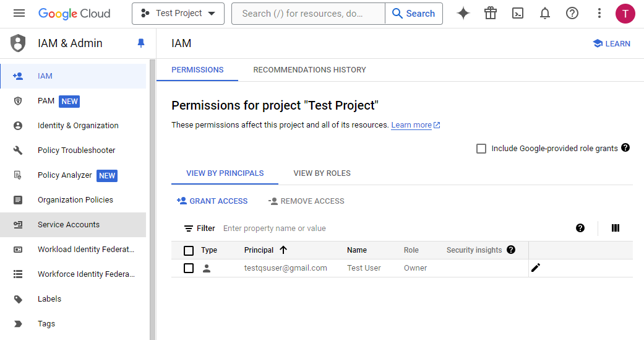Switch to Recommendations History tab
Image resolution: width=644 pixels, height=340 pixels.
tap(309, 70)
